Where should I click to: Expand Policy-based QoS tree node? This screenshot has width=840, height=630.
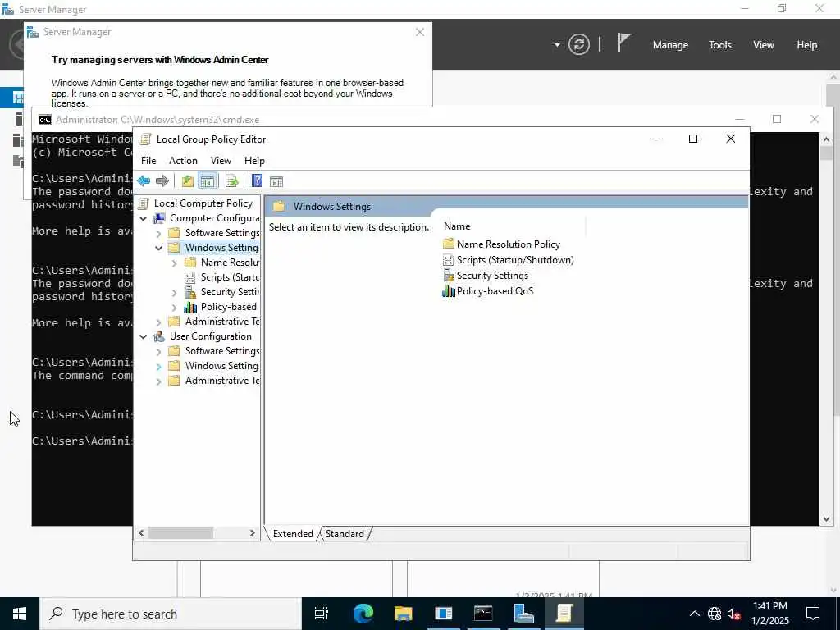click(x=174, y=308)
